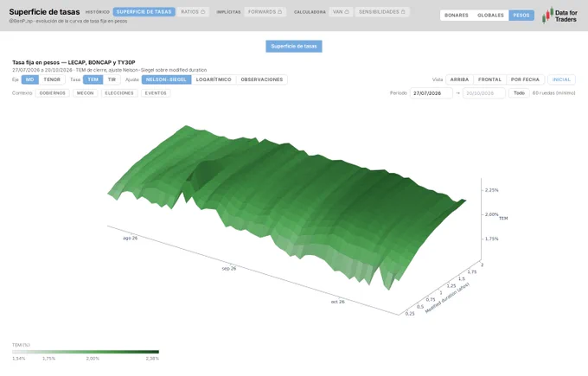Click the '60 ruedas (mínimo)' text
The width and height of the screenshot is (588, 376).
tap(553, 93)
